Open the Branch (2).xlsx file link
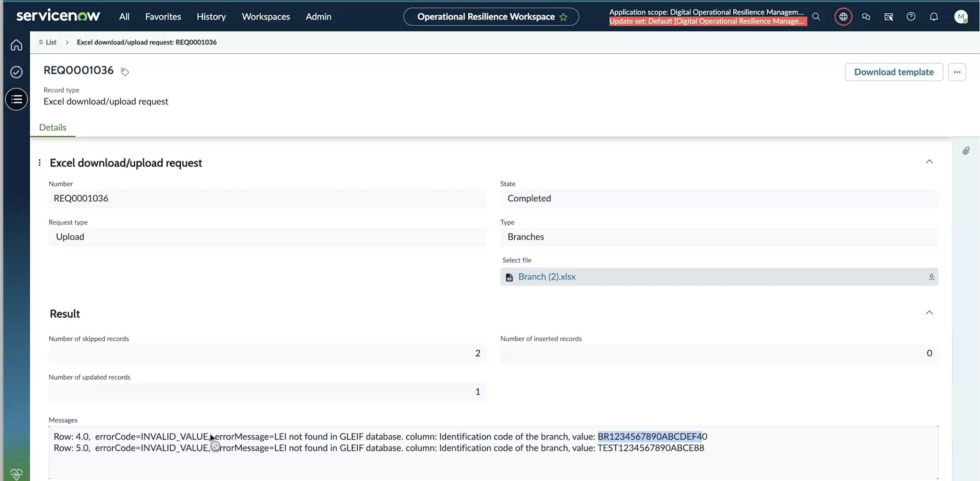 547,277
